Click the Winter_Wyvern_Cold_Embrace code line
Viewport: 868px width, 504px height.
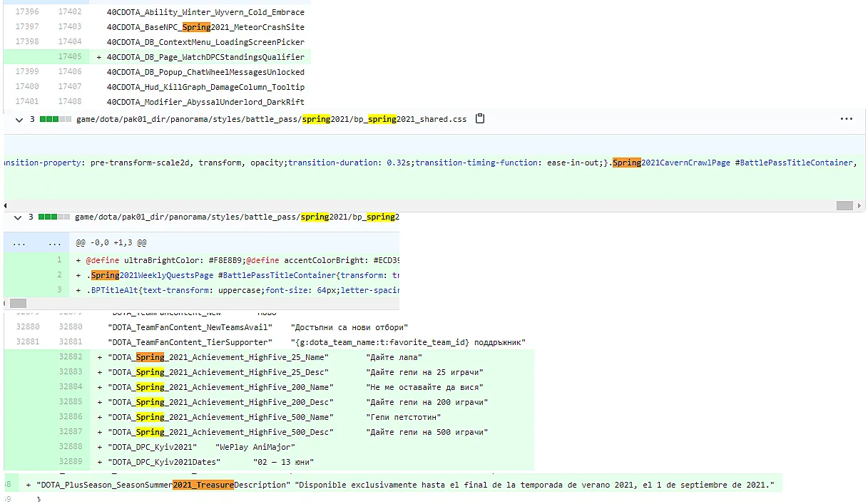pos(205,12)
